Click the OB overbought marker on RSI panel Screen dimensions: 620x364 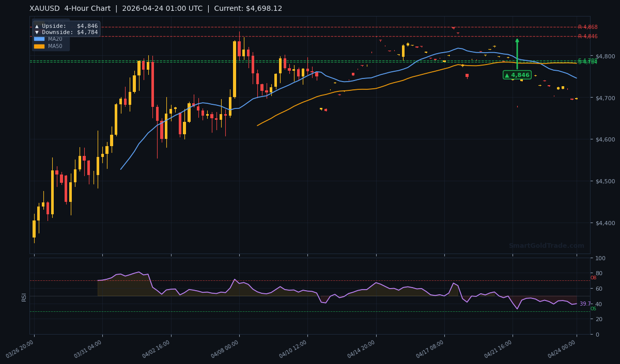tap(593, 278)
